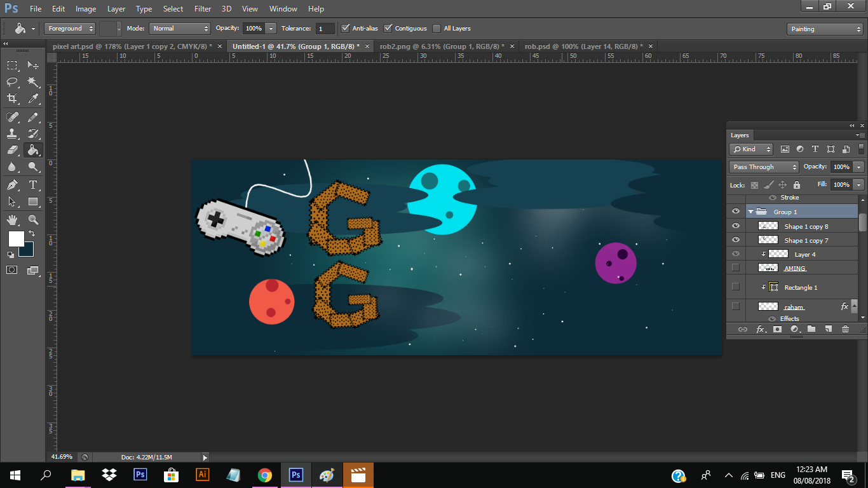Screen dimensions: 868x488
Task: Enable the All Layers checkbox
Action: [x=437, y=29]
